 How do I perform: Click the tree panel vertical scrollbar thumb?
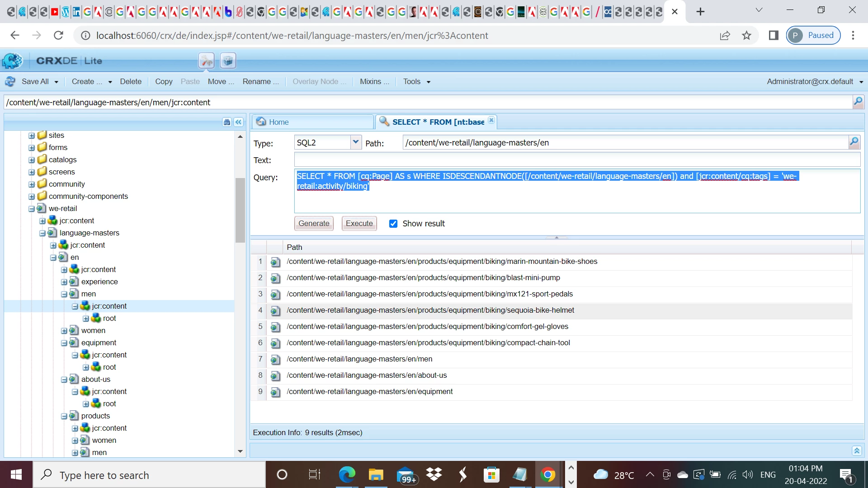point(240,210)
